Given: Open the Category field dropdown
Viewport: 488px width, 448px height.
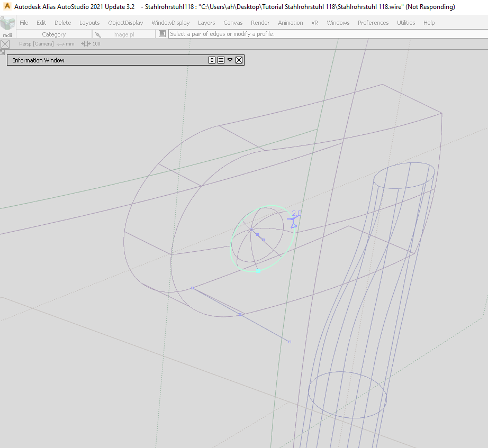Looking at the screenshot, I should pos(54,33).
